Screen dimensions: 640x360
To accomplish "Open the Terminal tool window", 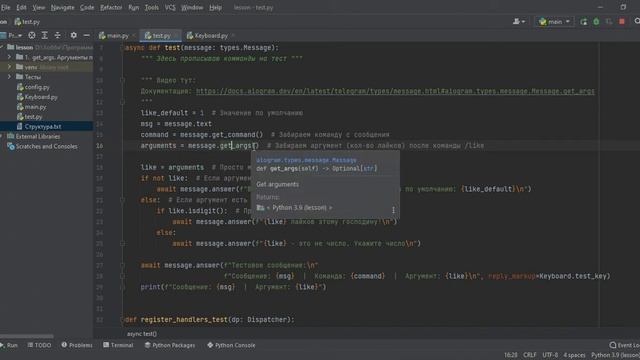I will [x=118, y=345].
